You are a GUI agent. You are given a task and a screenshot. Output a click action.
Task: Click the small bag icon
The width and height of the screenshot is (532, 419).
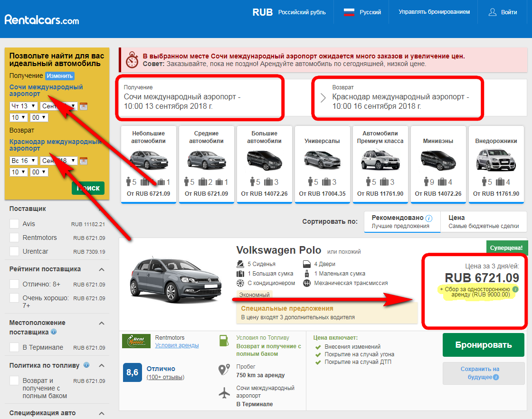[x=307, y=274]
